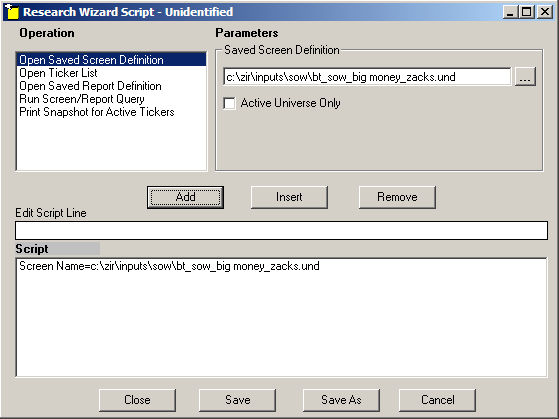Minimize the Research Wizard Script window
The height and width of the screenshot is (419, 559).
pyautogui.click(x=511, y=12)
